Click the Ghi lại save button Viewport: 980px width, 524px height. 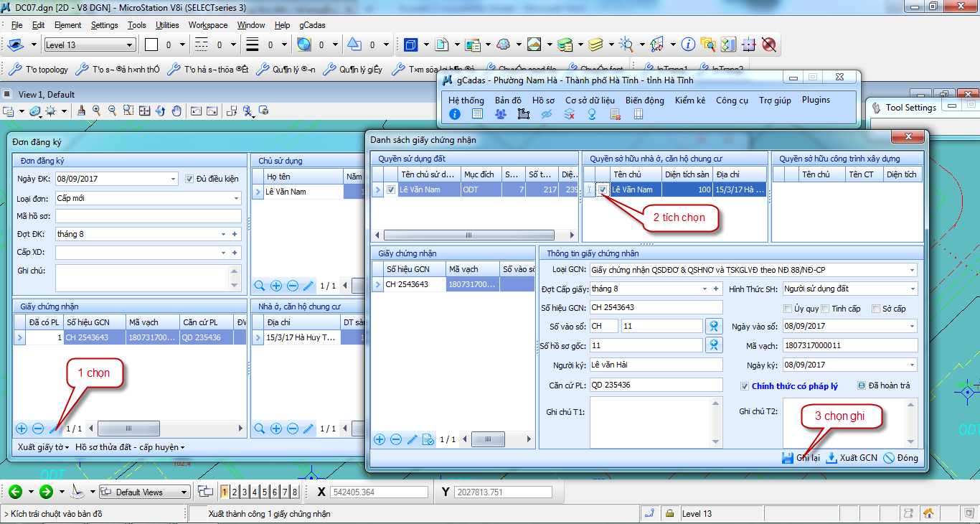tap(801, 458)
